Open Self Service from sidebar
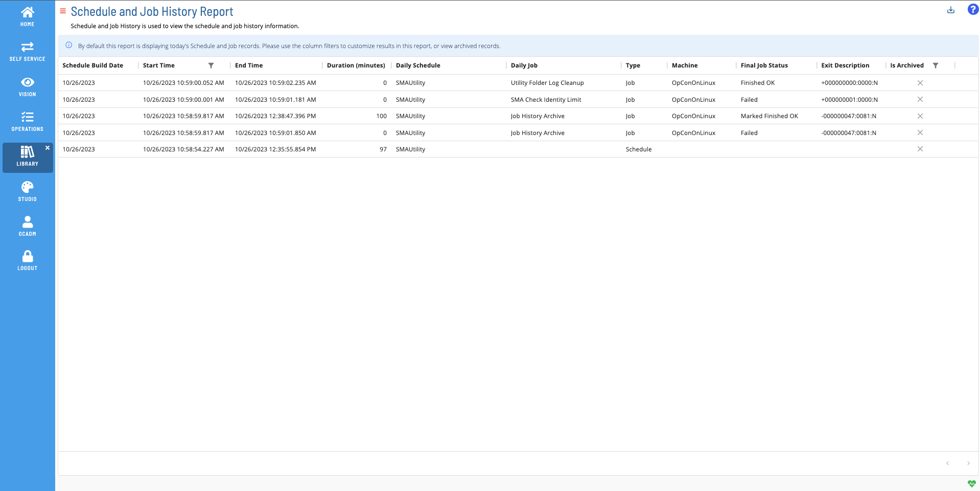The height and width of the screenshot is (491, 980). tap(28, 52)
